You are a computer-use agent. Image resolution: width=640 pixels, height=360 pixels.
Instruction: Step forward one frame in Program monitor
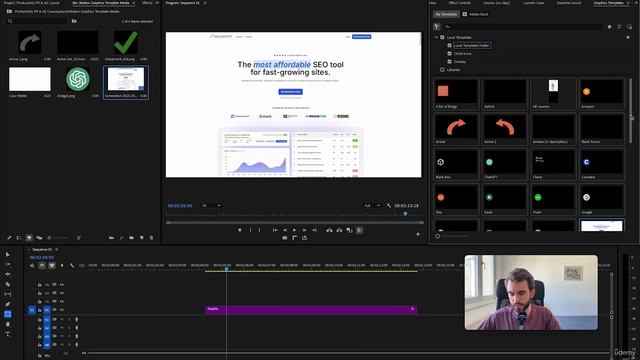click(304, 230)
